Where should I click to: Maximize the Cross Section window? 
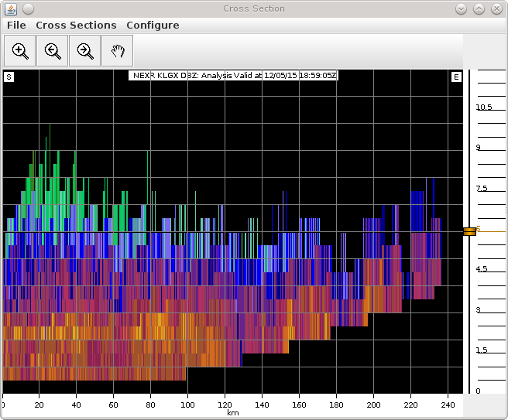pos(479,9)
